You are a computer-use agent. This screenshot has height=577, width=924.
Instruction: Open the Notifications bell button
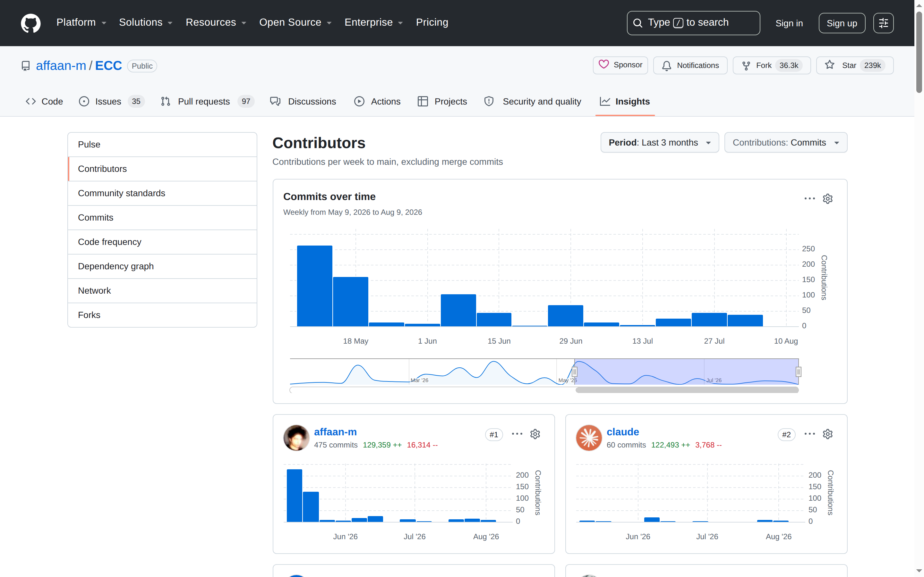(690, 65)
